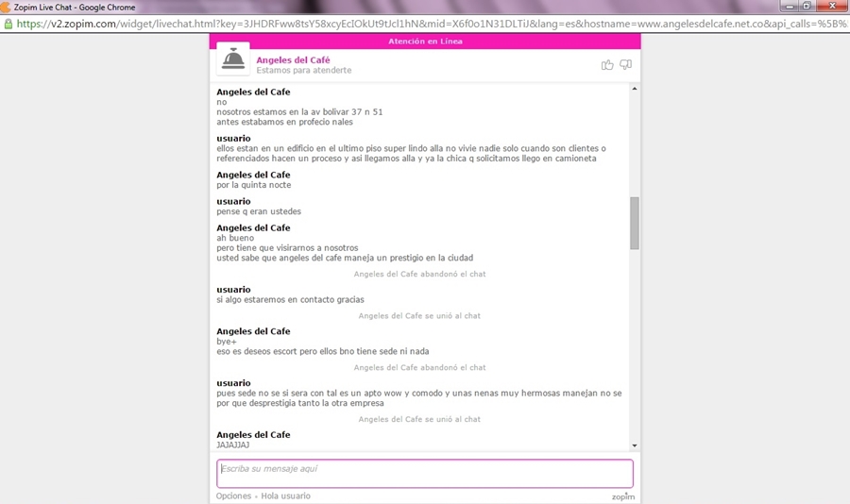This screenshot has height=504, width=850.
Task: Click the zopim logo in footer
Action: pyautogui.click(x=622, y=496)
